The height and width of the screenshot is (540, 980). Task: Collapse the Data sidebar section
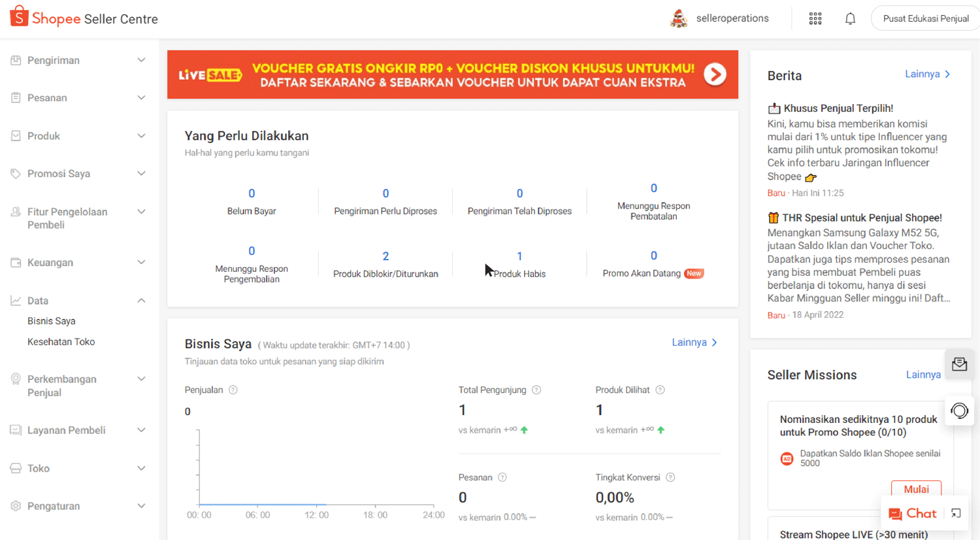point(78,300)
